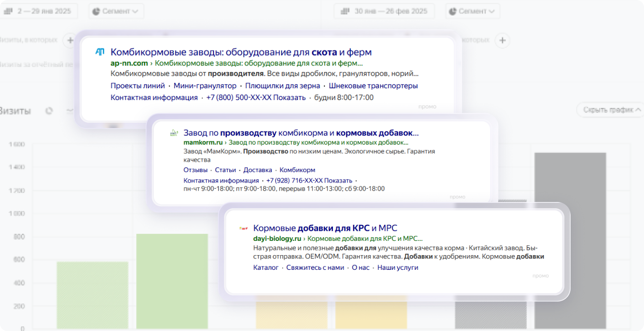Open the mamkorm.ru ad title link
The height and width of the screenshot is (331, 644).
tap(301, 133)
